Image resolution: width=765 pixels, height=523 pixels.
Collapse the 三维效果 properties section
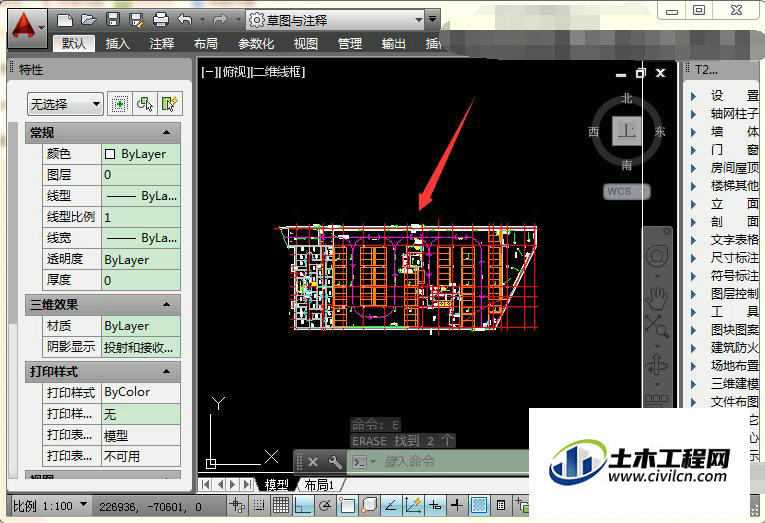click(x=166, y=304)
